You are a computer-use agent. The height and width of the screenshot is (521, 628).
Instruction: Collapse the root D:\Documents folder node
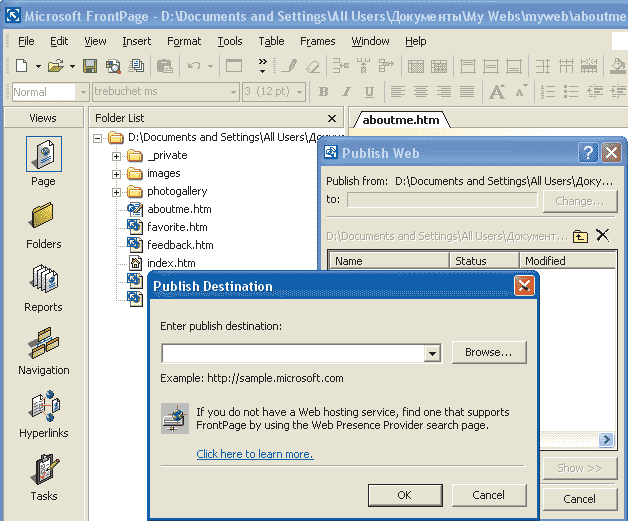click(x=97, y=139)
